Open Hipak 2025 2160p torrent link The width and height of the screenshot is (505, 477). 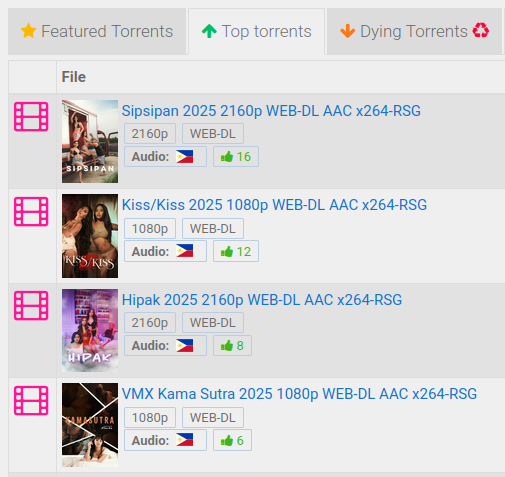(262, 300)
